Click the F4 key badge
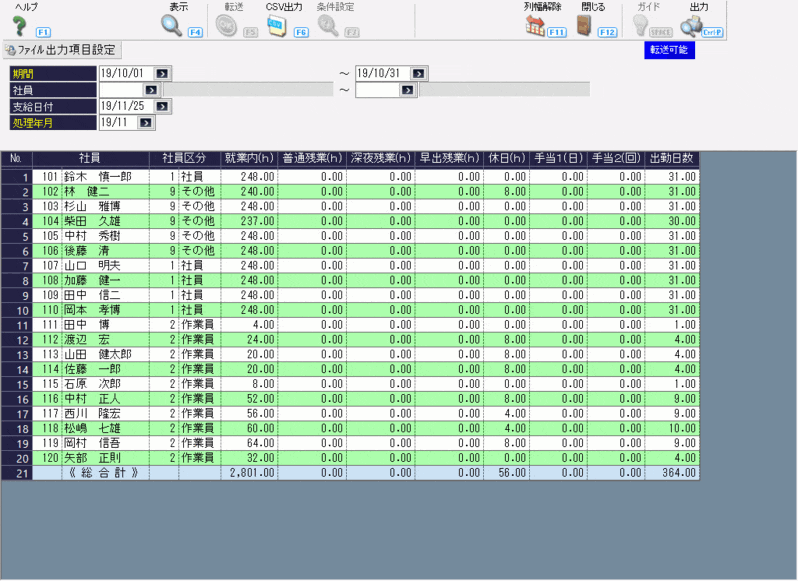 (195, 33)
